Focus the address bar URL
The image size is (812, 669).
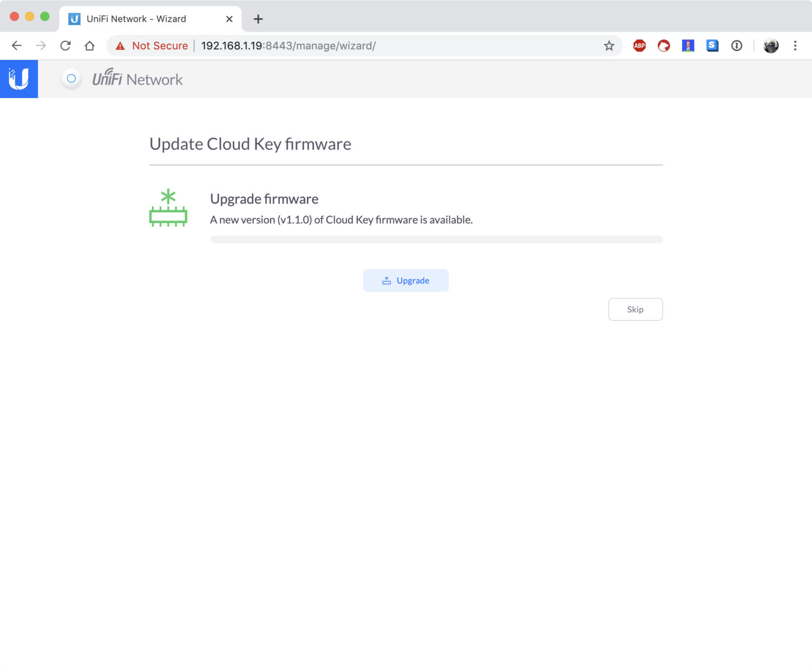click(288, 46)
